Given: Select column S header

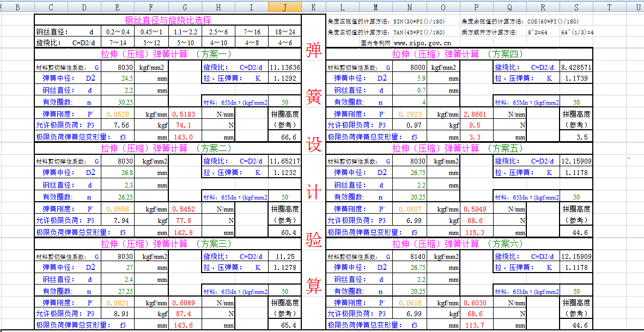Looking at the screenshot, I should pyautogui.click(x=576, y=8).
